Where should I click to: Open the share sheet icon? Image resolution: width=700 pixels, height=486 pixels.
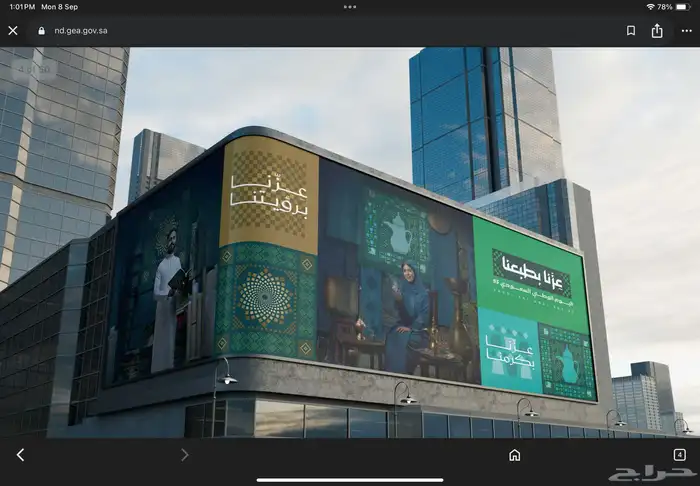tap(657, 31)
